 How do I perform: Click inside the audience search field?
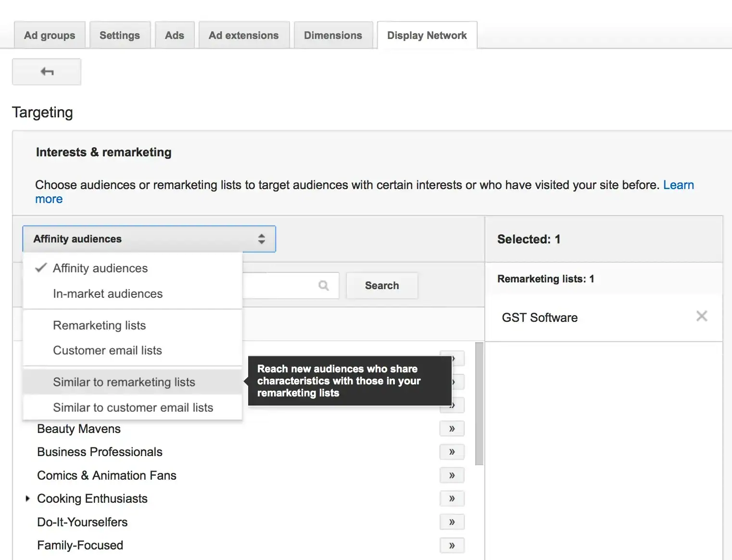[279, 285]
